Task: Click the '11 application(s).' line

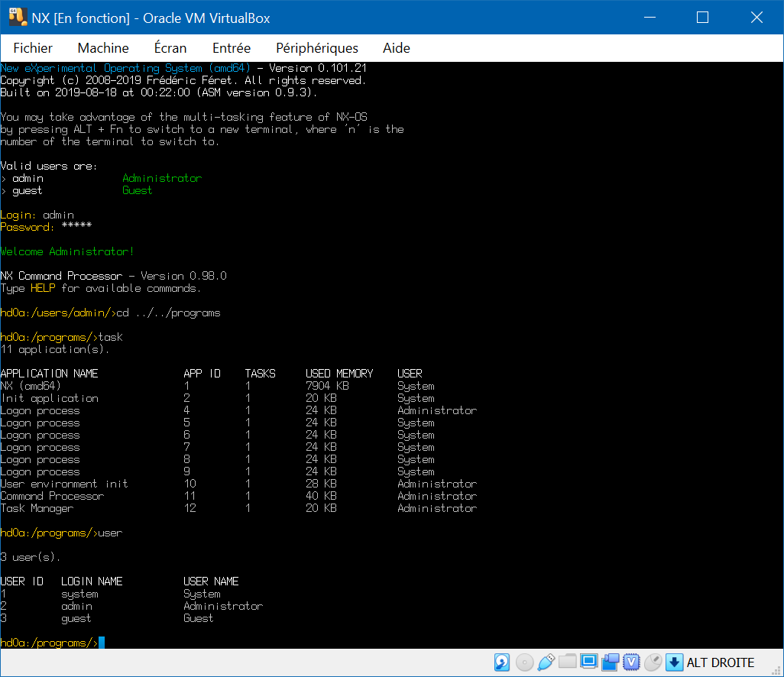Action: [54, 349]
